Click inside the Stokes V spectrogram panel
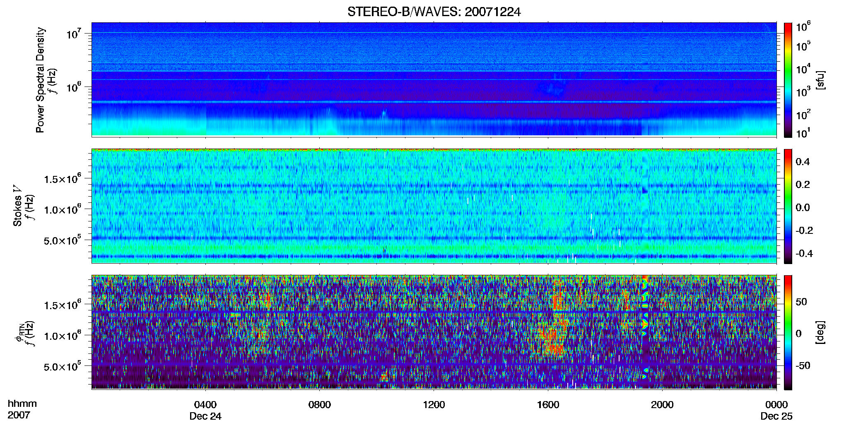The image size is (868, 447). click(x=434, y=206)
